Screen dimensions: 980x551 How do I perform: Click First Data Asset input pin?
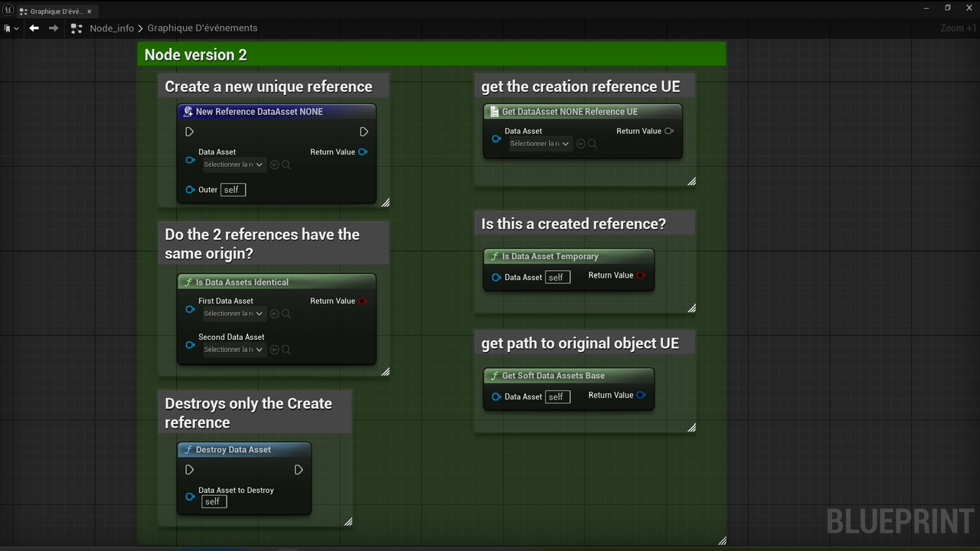pos(190,309)
